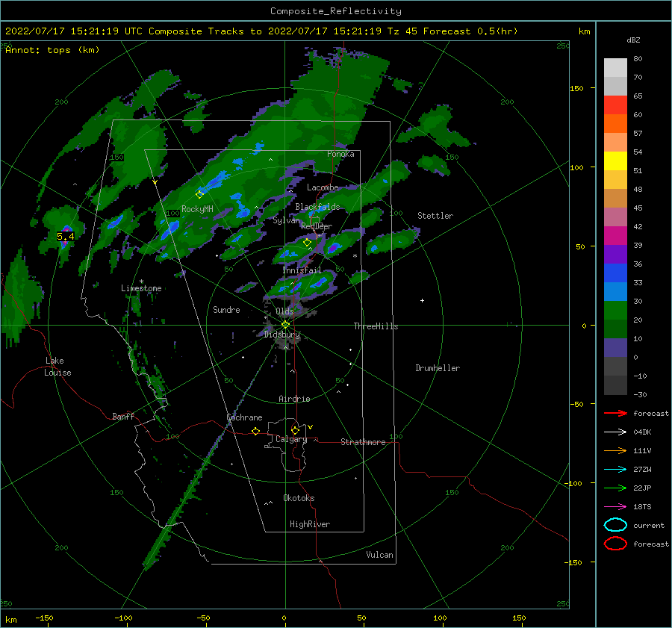
Task: Click the dBZ legend heading
Action: pos(633,40)
